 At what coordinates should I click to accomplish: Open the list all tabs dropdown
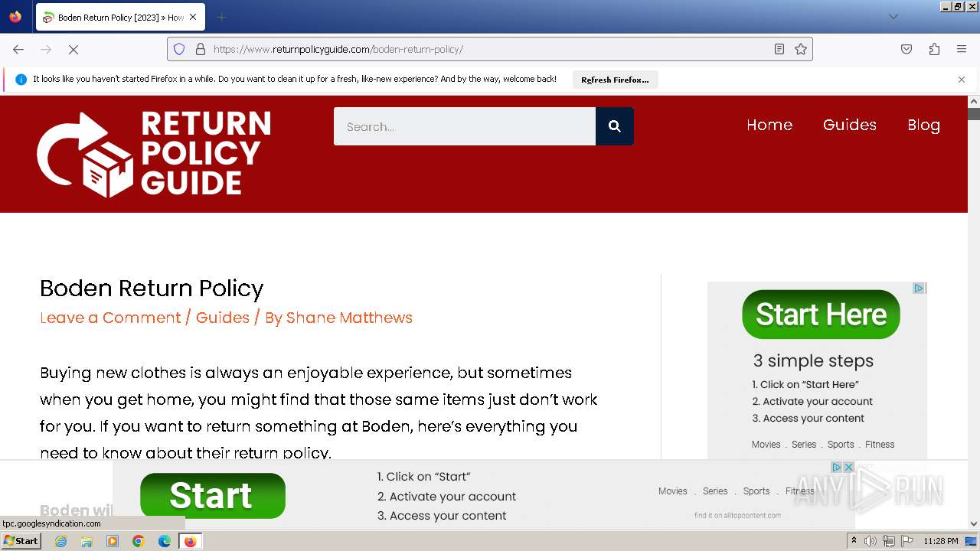coord(893,17)
